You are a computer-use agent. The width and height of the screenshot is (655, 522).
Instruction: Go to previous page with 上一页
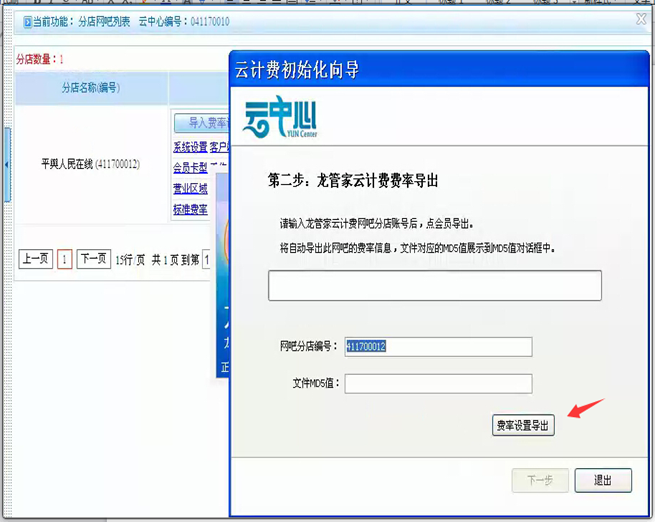36,259
